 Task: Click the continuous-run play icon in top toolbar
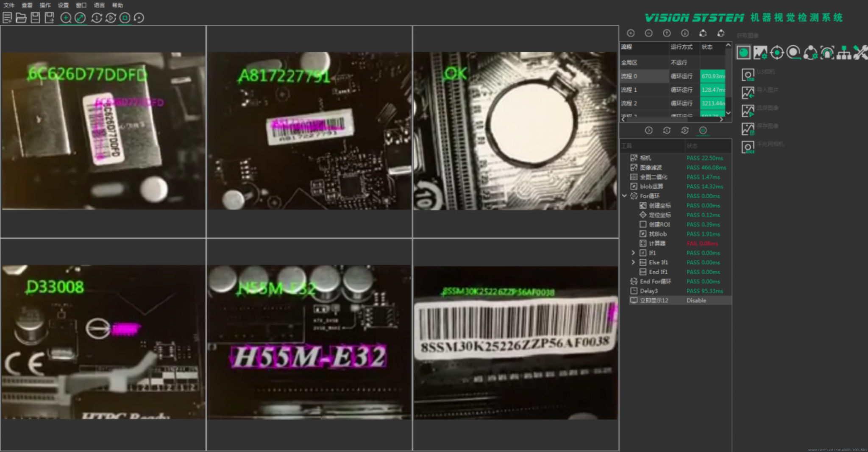(111, 18)
